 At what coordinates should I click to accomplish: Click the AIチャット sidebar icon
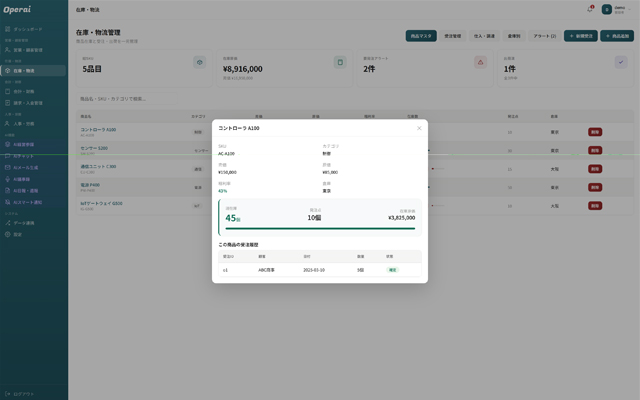pyautogui.click(x=8, y=156)
